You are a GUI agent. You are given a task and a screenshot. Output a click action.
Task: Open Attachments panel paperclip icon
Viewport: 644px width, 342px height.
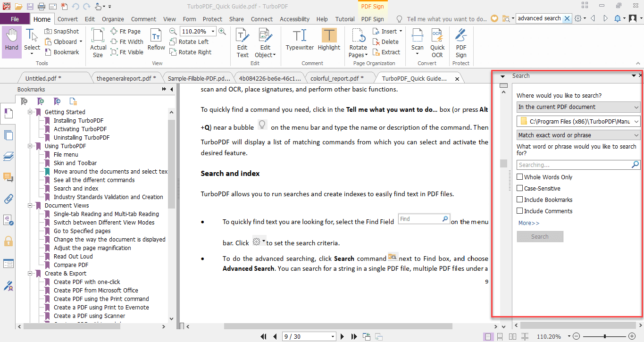click(8, 199)
